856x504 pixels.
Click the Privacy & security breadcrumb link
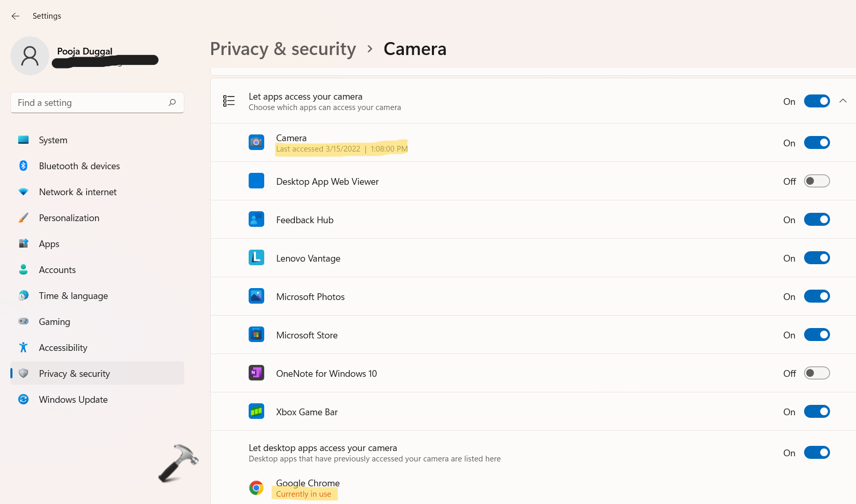point(283,49)
